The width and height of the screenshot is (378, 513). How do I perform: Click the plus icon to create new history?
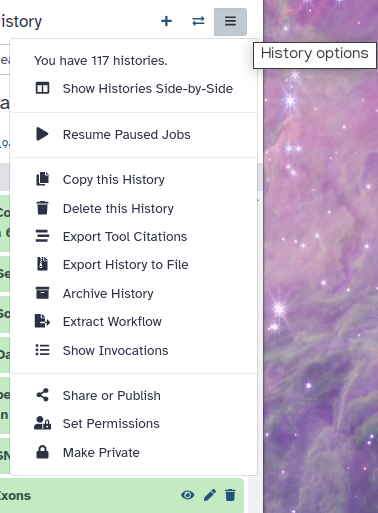[x=166, y=21]
